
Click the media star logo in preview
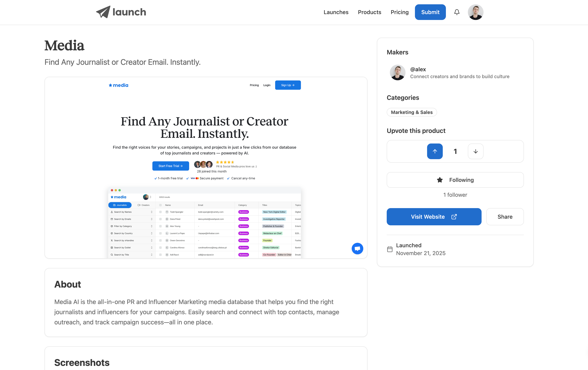pos(118,85)
